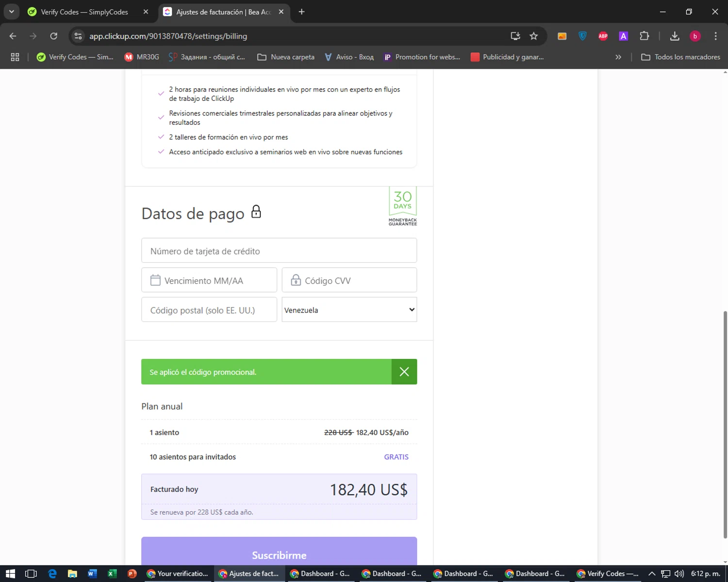Open Promotion for webs bookmark

coord(422,57)
